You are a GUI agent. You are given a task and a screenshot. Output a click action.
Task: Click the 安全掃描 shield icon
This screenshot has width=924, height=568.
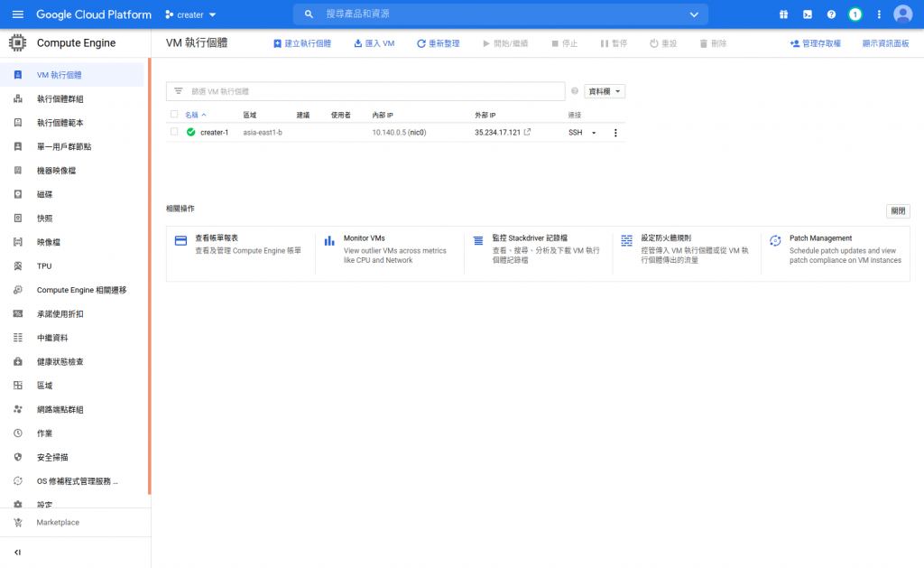coord(18,457)
